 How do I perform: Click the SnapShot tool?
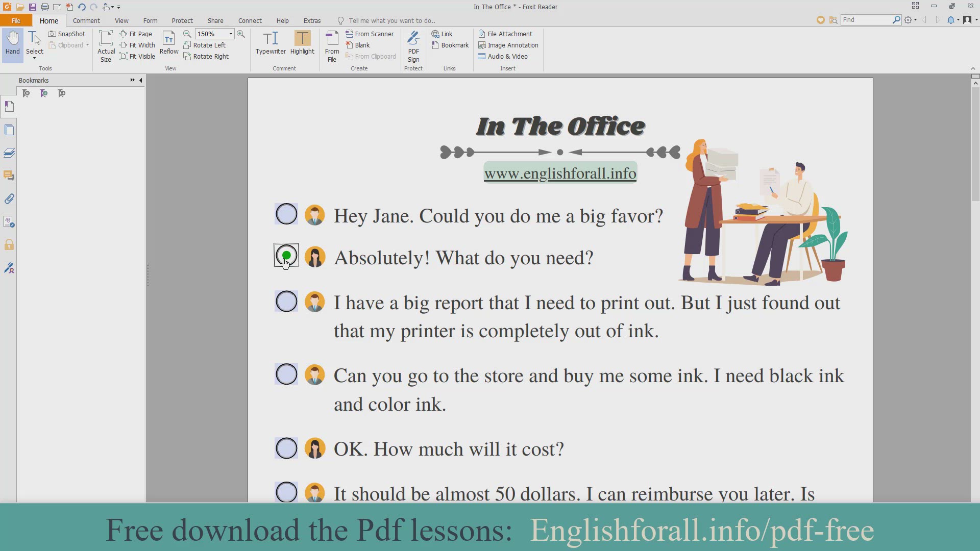point(67,34)
